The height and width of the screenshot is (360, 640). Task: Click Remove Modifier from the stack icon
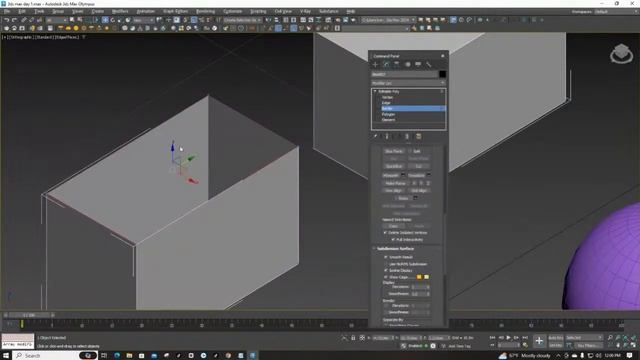pos(407,136)
